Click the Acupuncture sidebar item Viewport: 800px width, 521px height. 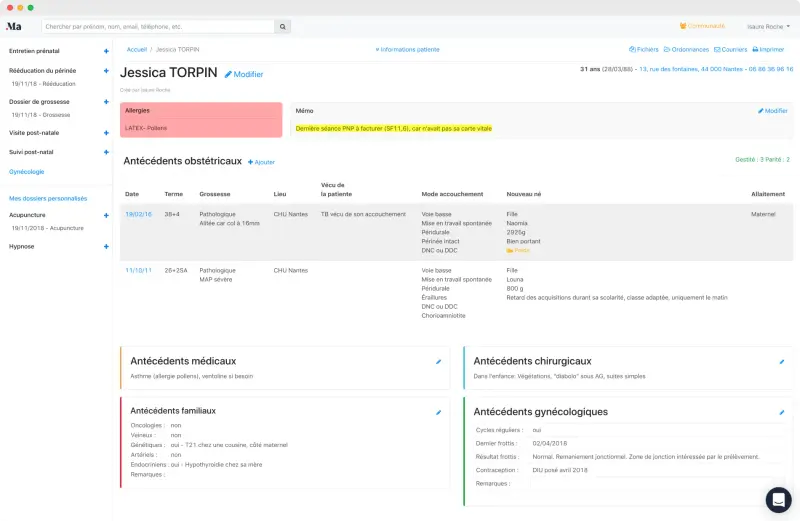click(27, 215)
